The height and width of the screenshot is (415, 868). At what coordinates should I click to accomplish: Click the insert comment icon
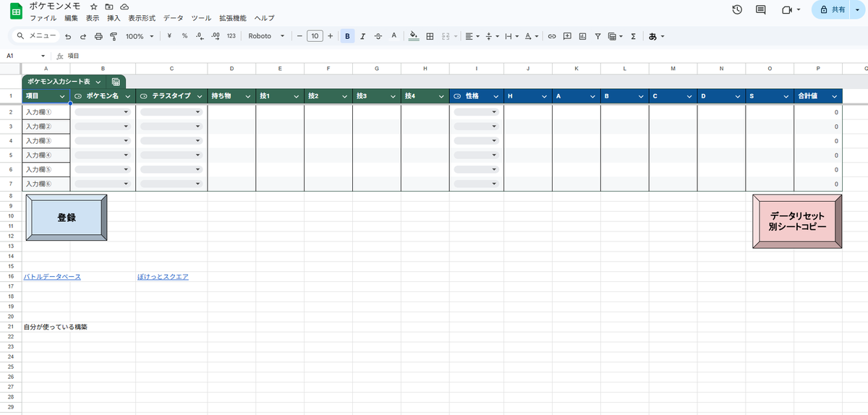click(x=567, y=35)
